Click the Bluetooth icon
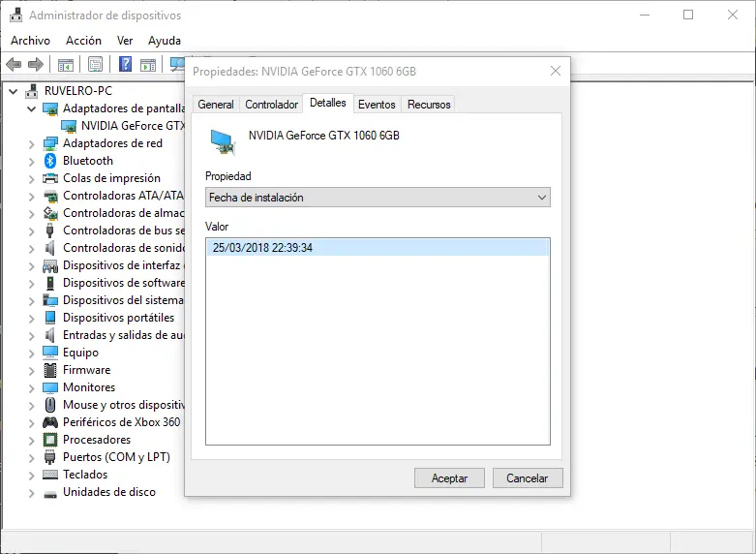The height and width of the screenshot is (554, 756). coord(50,161)
